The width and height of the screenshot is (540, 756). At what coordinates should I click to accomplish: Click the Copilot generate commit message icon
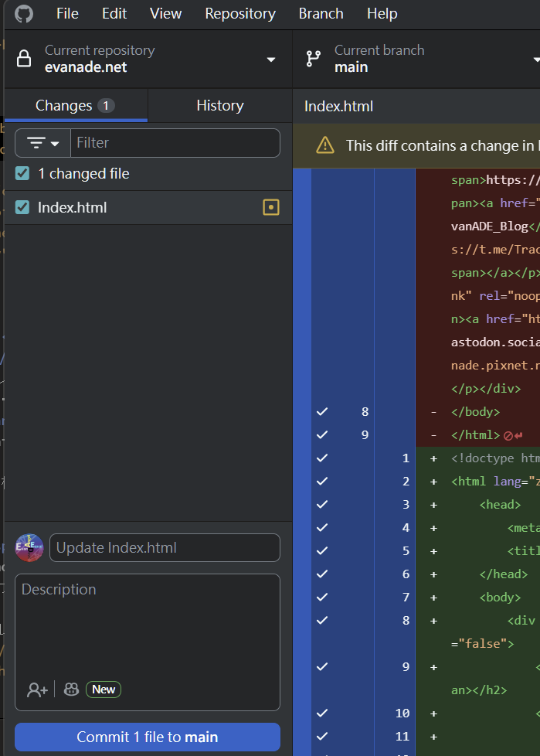coord(71,690)
